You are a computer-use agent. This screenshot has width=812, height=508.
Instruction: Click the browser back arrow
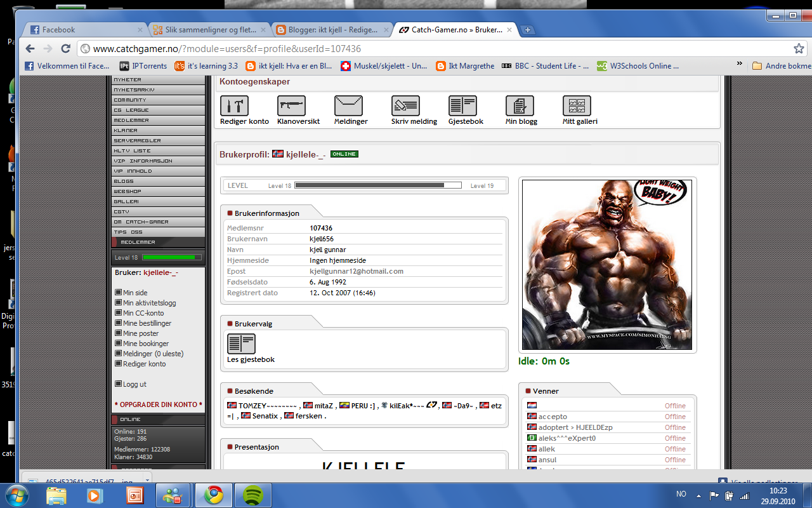(30, 48)
